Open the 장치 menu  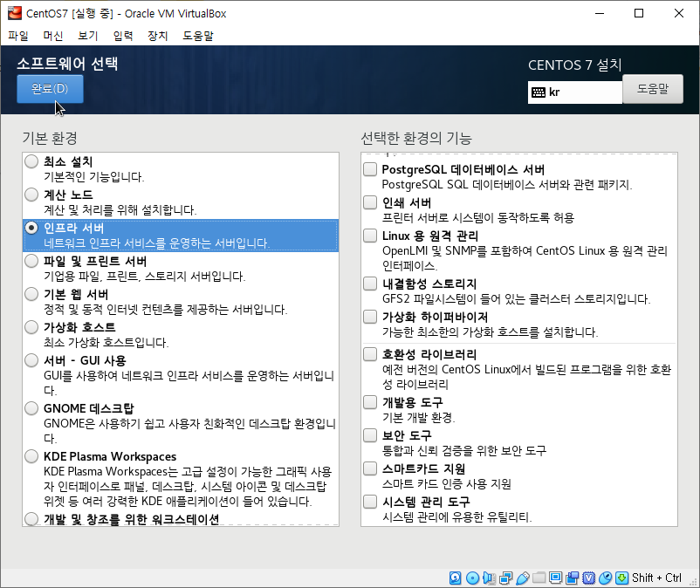(158, 36)
